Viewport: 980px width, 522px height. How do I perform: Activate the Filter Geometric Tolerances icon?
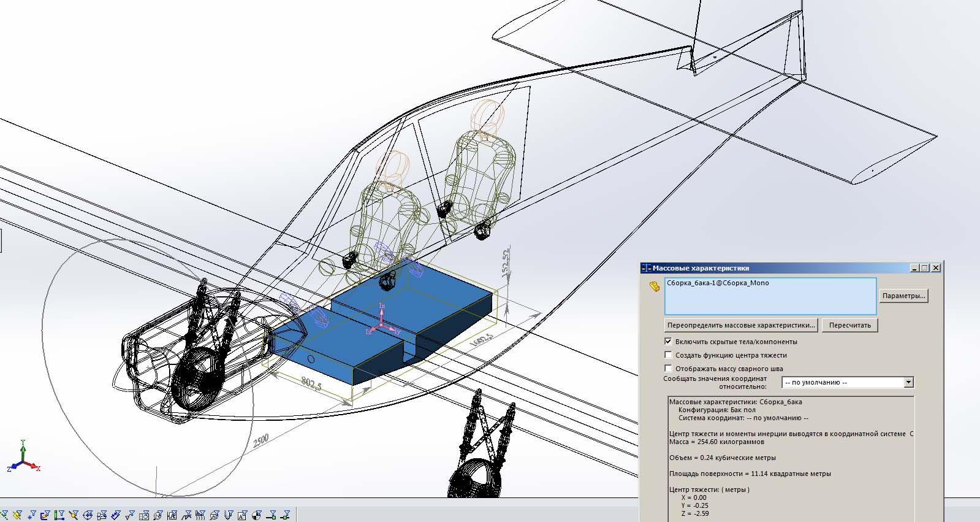[144, 515]
